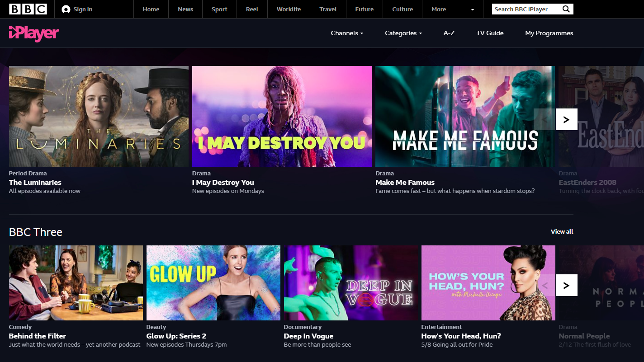Open the Categories dropdown menu
Viewport: 644px width, 362px height.
(403, 33)
